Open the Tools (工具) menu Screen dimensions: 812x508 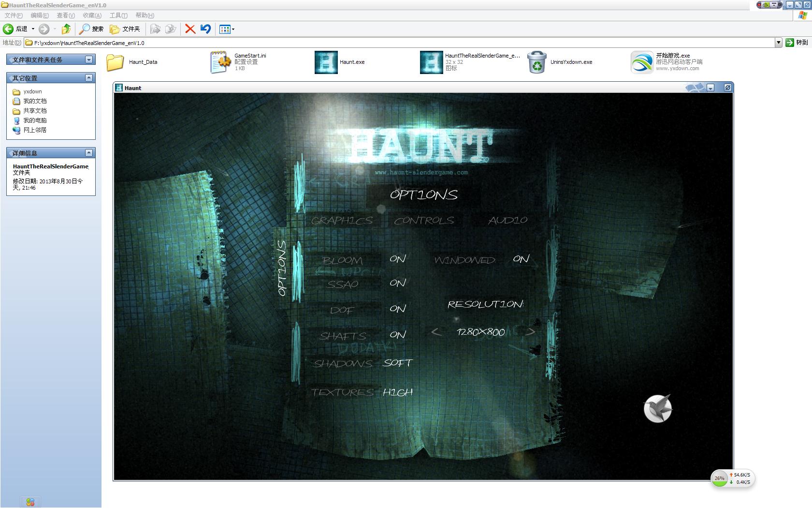click(x=118, y=15)
